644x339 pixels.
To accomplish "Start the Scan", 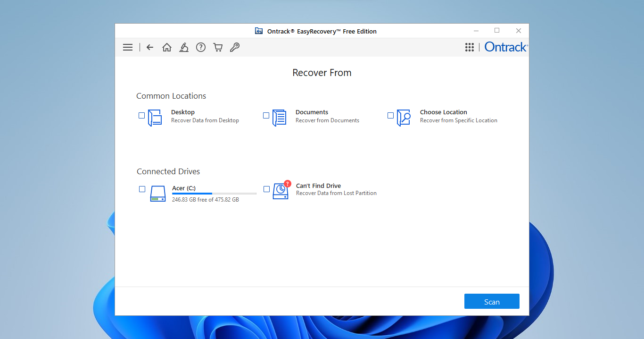I will tap(492, 301).
